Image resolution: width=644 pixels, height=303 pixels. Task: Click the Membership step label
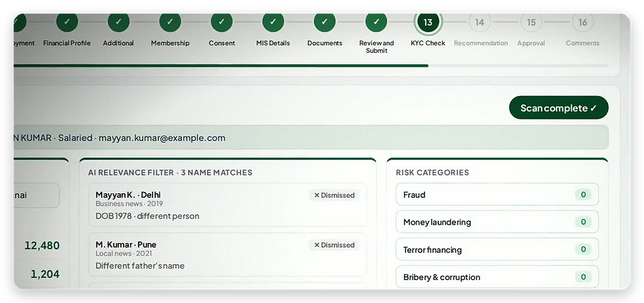point(170,43)
